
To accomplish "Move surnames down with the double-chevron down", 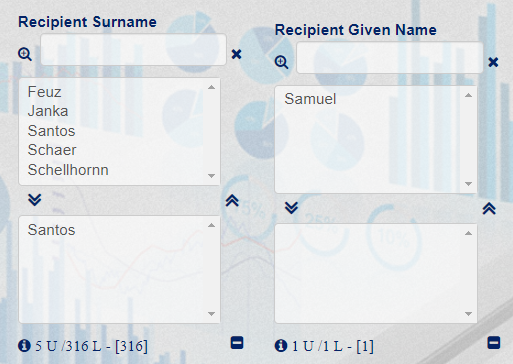I will point(35,200).
